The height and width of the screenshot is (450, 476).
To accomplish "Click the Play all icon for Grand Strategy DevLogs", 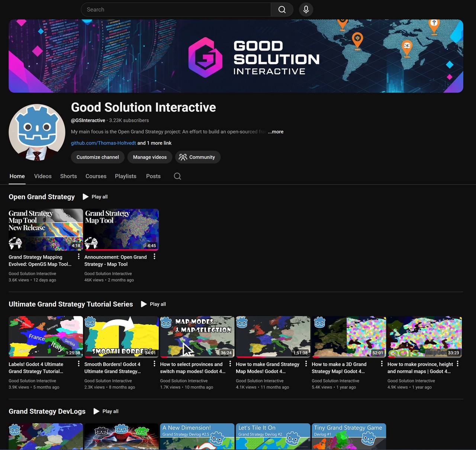I will pyautogui.click(x=96, y=411).
